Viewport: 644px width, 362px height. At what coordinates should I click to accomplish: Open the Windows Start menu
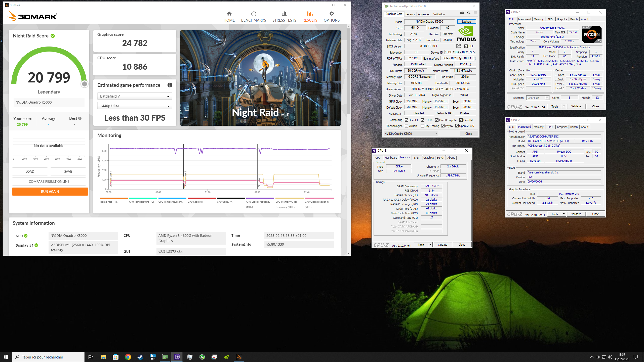click(6, 357)
